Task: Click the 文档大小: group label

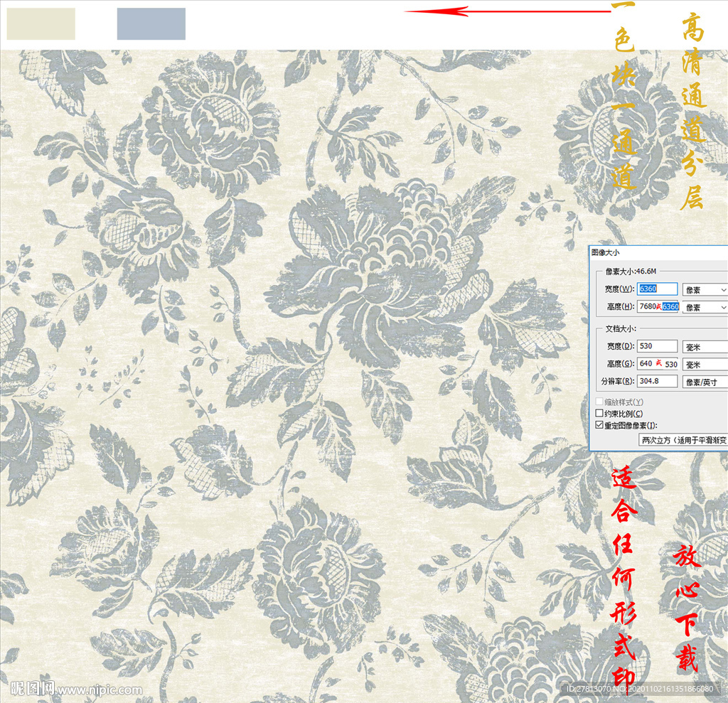Action: click(621, 328)
